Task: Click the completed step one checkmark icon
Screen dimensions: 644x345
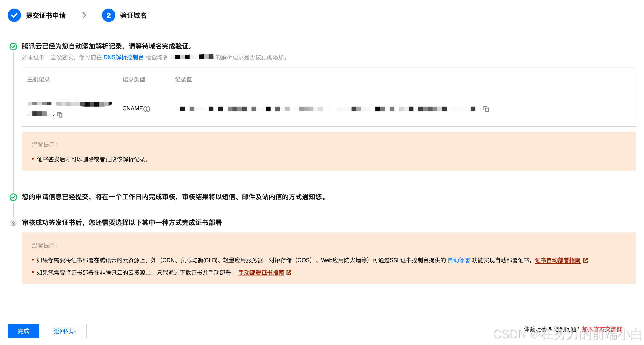Action: pyautogui.click(x=14, y=15)
